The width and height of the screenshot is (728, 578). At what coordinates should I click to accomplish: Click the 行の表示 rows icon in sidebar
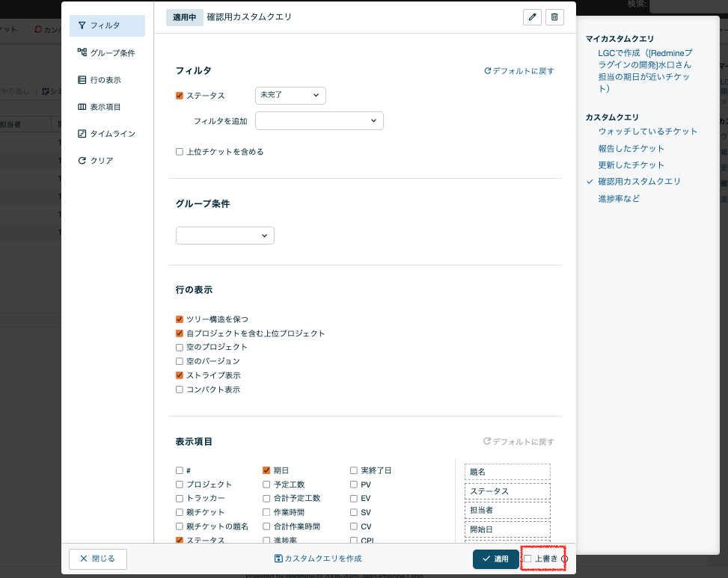tap(82, 79)
